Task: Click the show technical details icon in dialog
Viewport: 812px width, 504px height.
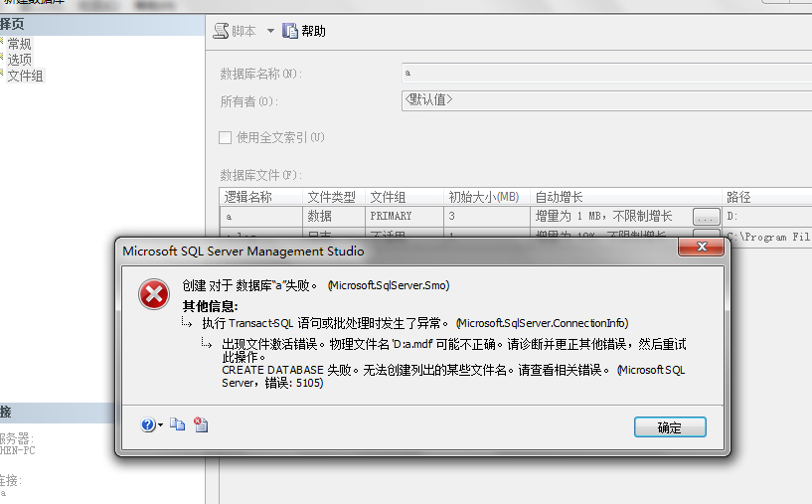Action: click(x=201, y=424)
